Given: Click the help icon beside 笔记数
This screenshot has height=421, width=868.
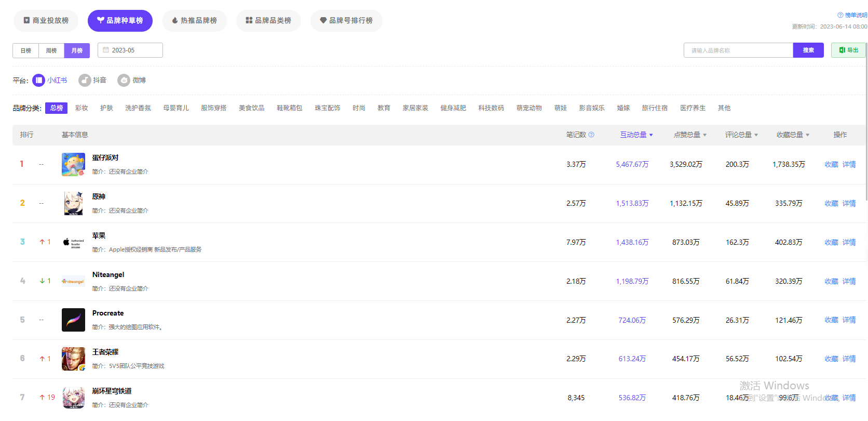Looking at the screenshot, I should tap(591, 135).
